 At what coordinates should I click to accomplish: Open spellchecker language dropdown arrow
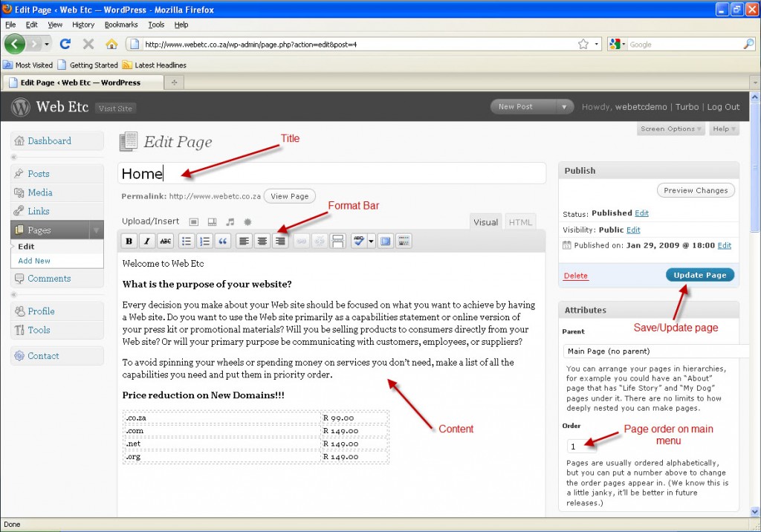372,241
